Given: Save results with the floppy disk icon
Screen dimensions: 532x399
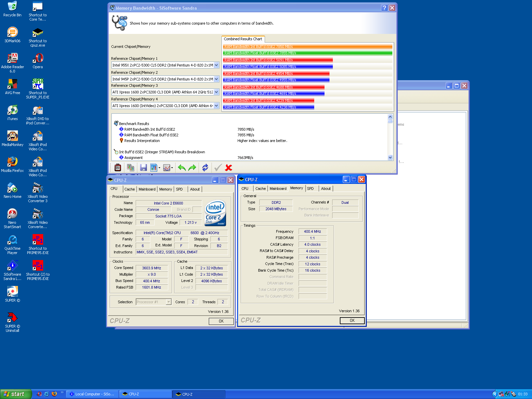Looking at the screenshot, I should [143, 168].
